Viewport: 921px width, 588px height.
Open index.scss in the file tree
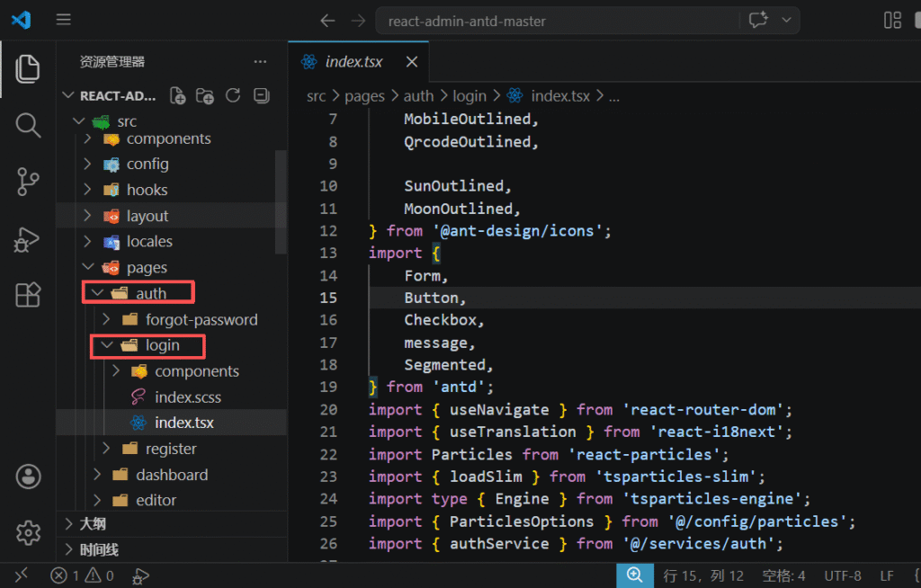[187, 396]
